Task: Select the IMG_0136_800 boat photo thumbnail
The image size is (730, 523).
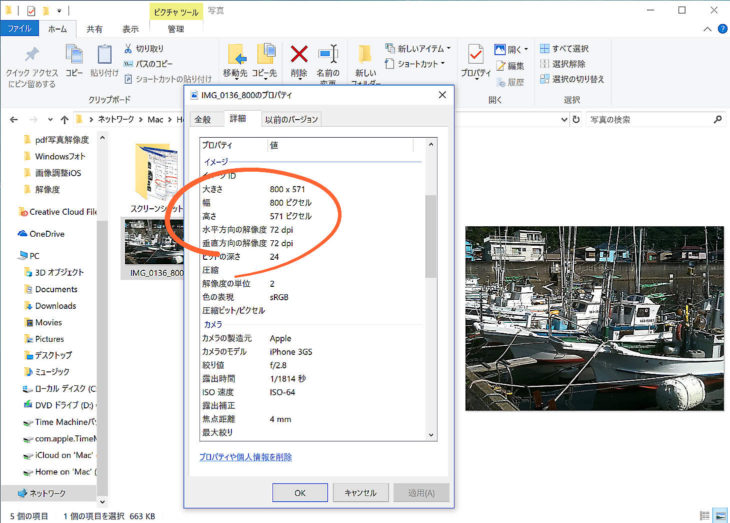Action: pos(153,245)
